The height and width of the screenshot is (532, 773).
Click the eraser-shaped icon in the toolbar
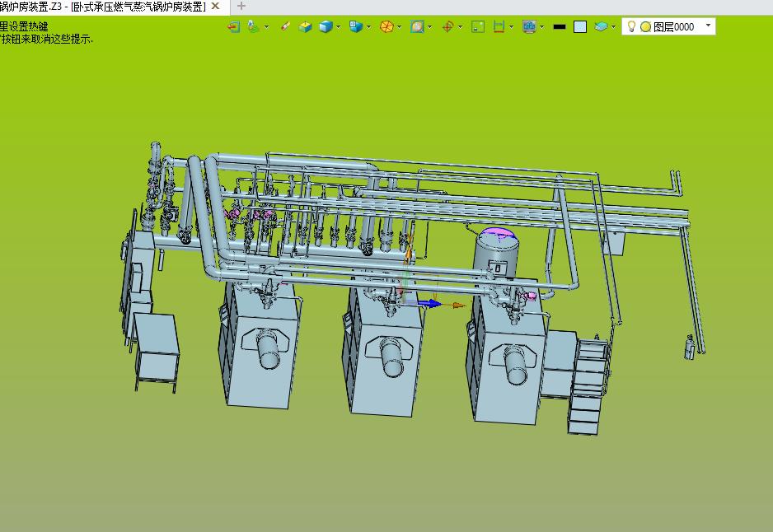tap(285, 26)
